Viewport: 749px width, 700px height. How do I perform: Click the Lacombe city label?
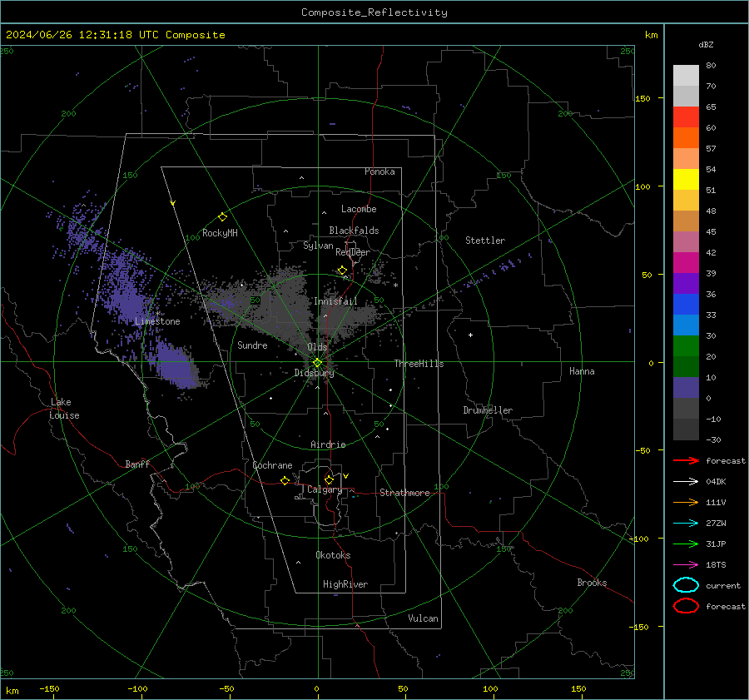(x=359, y=209)
